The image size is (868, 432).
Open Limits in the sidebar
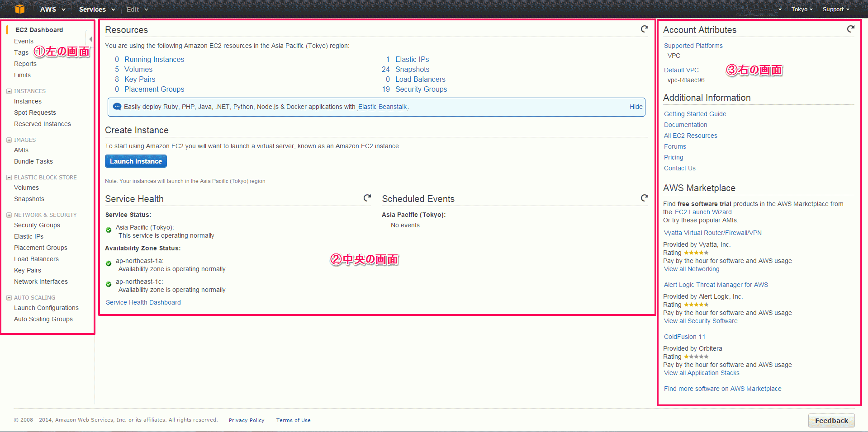(x=23, y=75)
